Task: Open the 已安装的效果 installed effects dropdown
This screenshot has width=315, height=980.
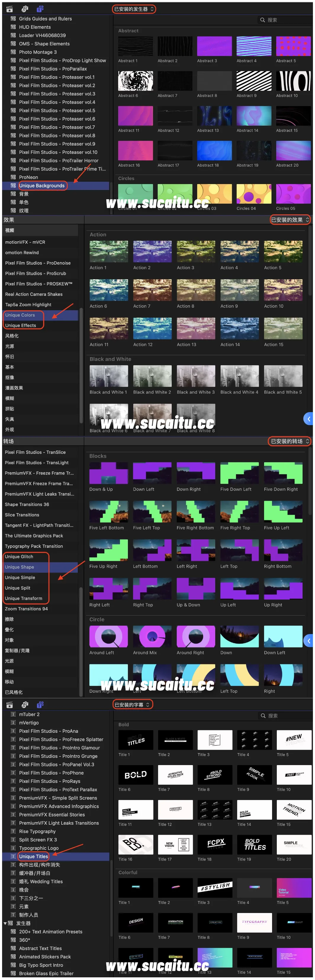Action: (290, 220)
